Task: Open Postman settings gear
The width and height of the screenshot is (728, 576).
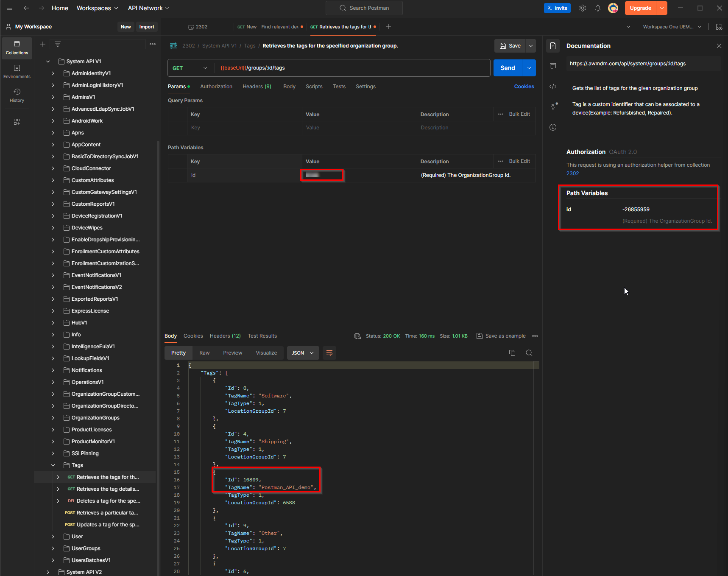Action: [x=583, y=8]
